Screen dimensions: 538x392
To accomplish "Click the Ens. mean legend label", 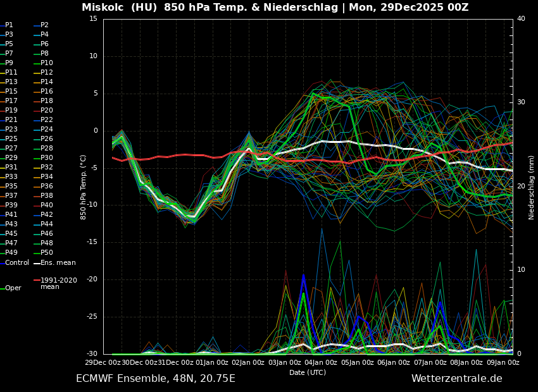I will coord(58,262).
